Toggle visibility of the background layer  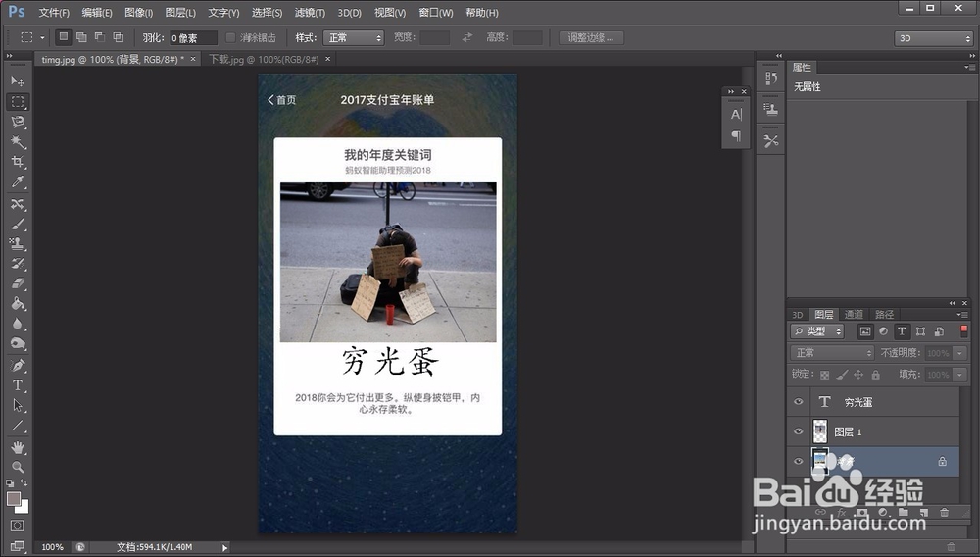[798, 461]
